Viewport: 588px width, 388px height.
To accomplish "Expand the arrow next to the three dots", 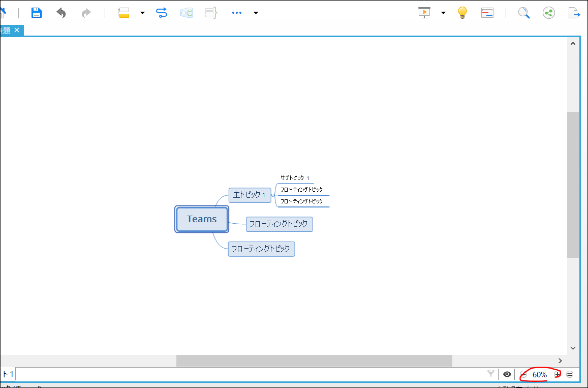I will 256,13.
